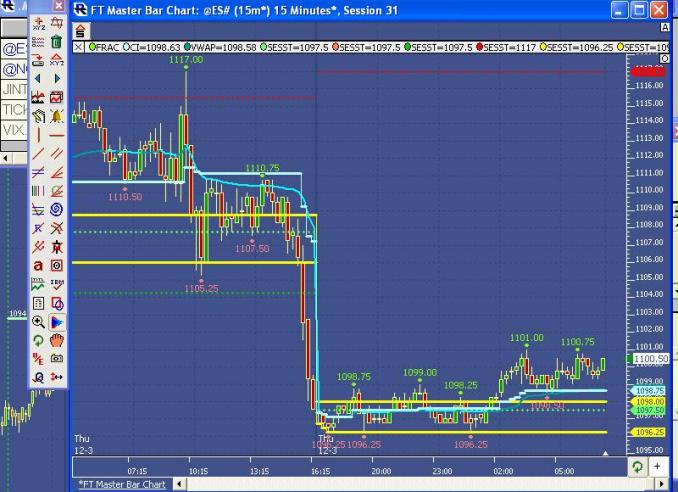Pick the orange hand pan tool
This screenshot has width=678, height=492.
pos(57,340)
